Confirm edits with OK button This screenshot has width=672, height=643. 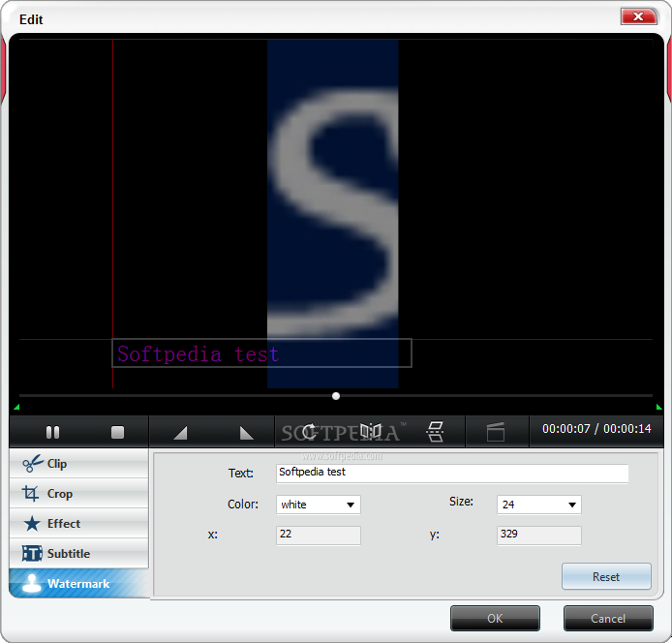[495, 618]
